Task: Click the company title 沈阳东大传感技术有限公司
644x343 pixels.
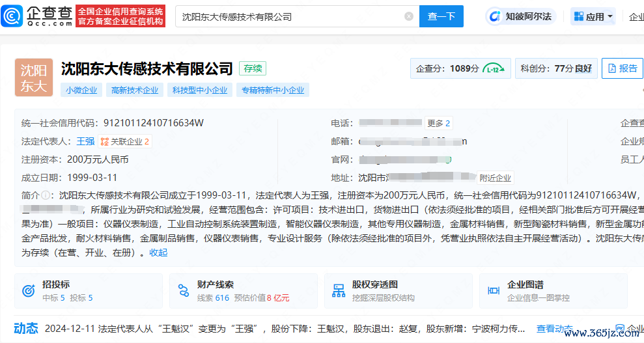Action: (147, 68)
